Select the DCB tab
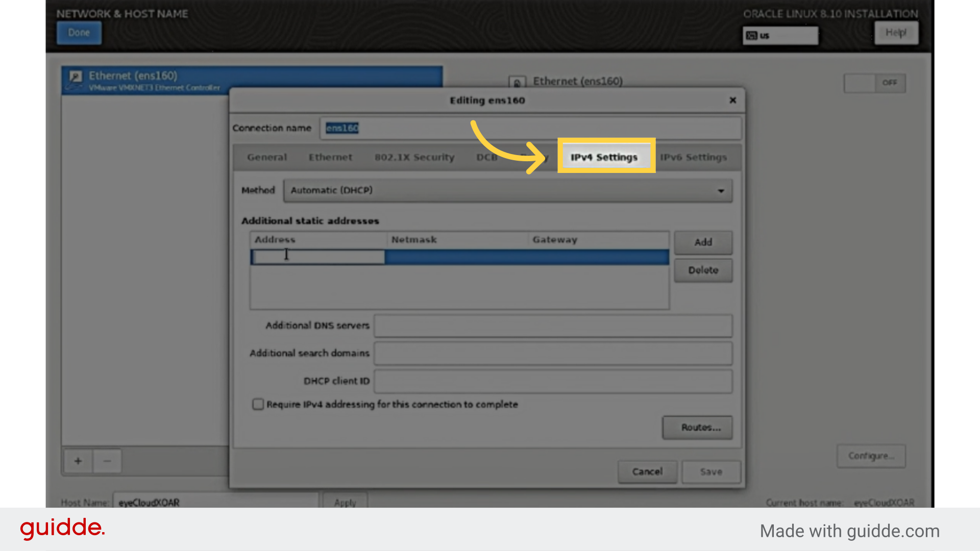This screenshot has height=551, width=980. (x=487, y=157)
